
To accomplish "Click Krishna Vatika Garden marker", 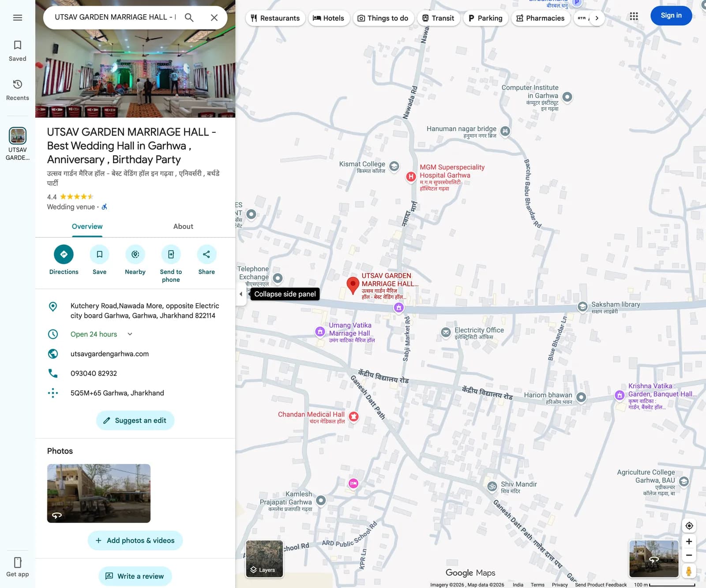I will pos(620,395).
